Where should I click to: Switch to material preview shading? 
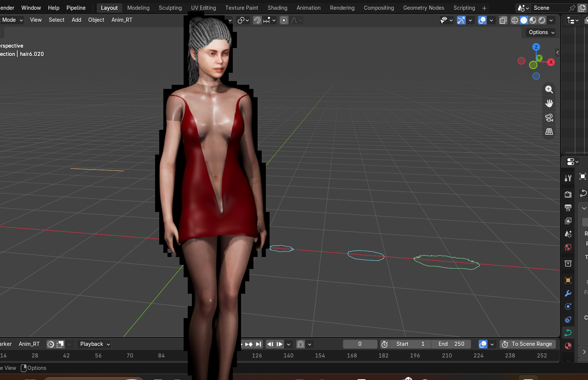[x=533, y=20]
